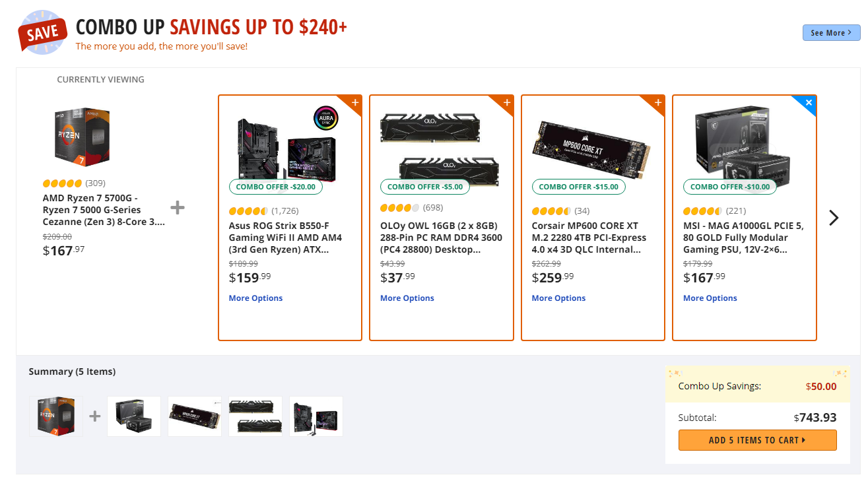Image resolution: width=868 pixels, height=483 pixels.
Task: Add Asus ROG Strix motherboard to combo
Action: click(x=355, y=103)
